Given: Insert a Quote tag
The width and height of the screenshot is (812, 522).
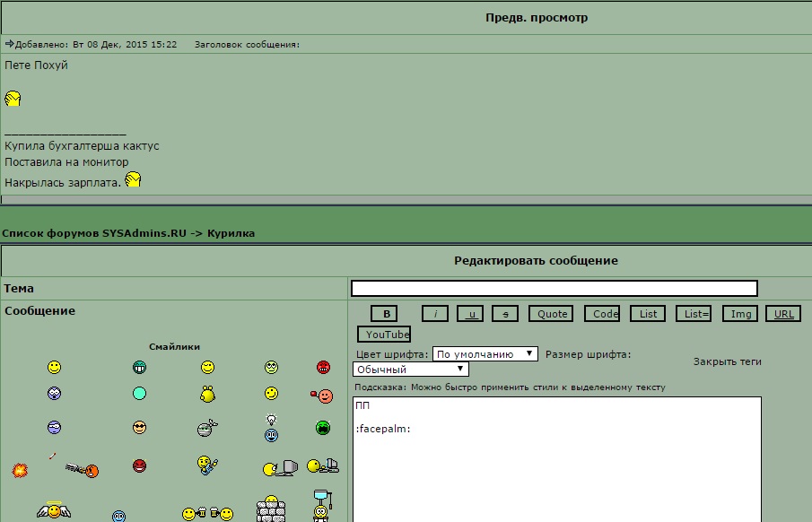Looking at the screenshot, I should 551,314.
